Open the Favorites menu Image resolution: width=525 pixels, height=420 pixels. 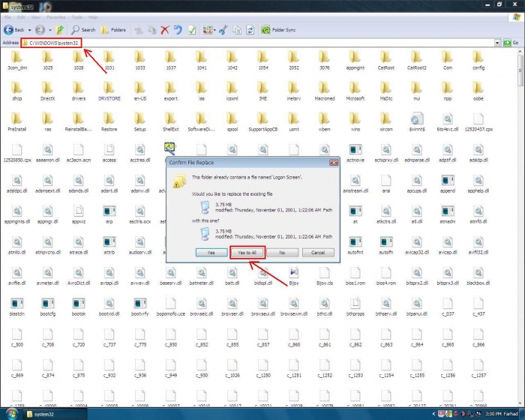click(x=56, y=17)
